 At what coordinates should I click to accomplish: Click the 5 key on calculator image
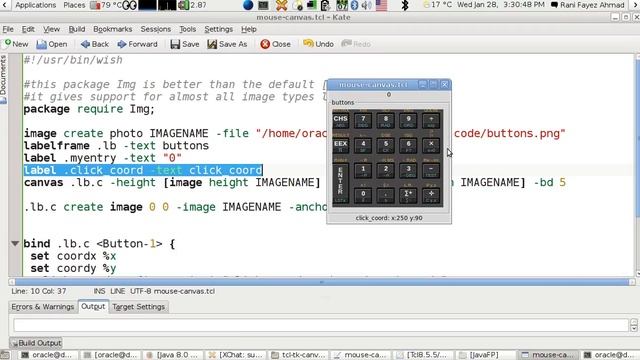(x=386, y=145)
